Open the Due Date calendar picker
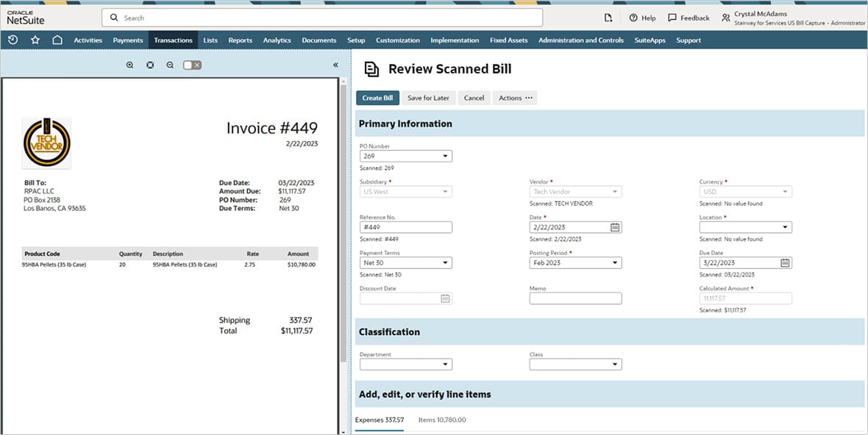 tap(786, 262)
